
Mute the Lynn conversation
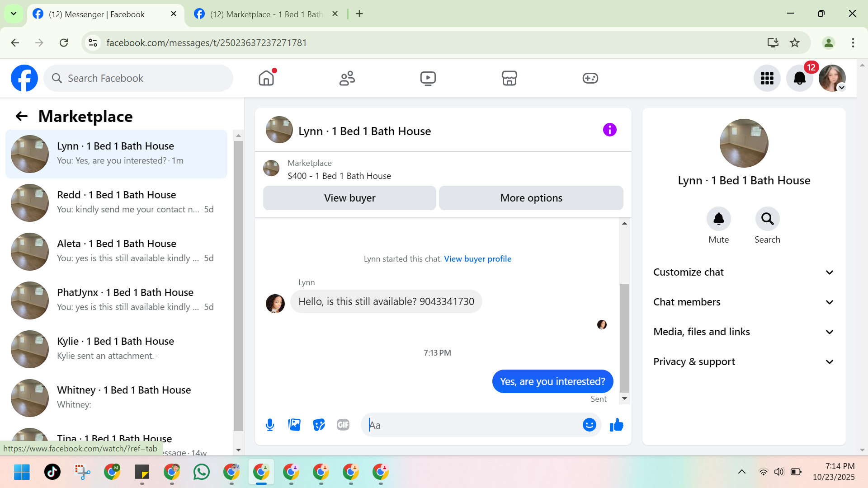coord(718,219)
